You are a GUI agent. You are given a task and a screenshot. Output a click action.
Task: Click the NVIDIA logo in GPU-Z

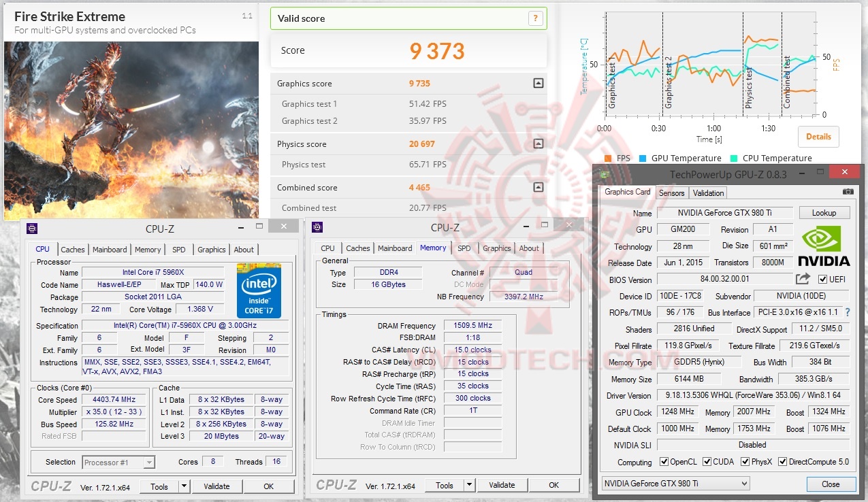pyautogui.click(x=824, y=246)
